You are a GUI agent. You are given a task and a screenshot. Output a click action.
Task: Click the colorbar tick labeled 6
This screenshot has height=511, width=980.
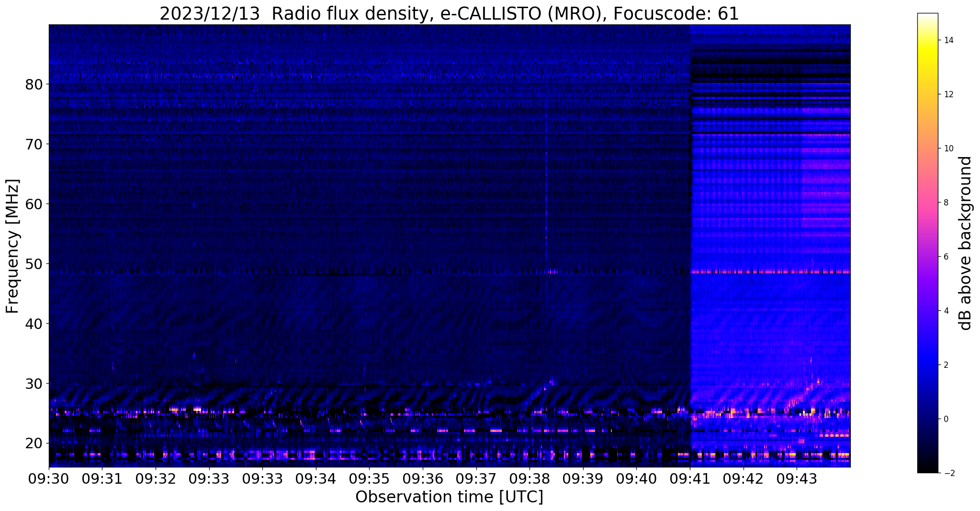(x=946, y=257)
